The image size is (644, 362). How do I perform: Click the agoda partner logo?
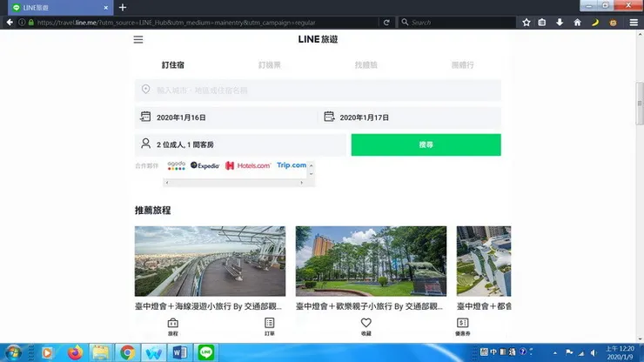click(x=176, y=165)
